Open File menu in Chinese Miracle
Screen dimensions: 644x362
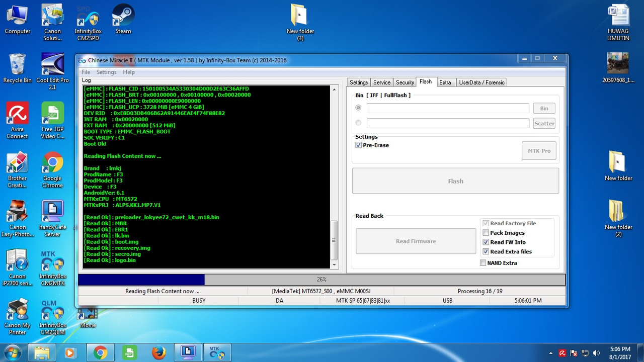(86, 72)
